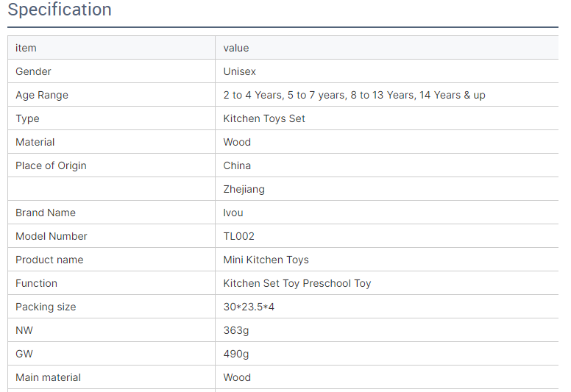Click the Ivou brand value

233,213
